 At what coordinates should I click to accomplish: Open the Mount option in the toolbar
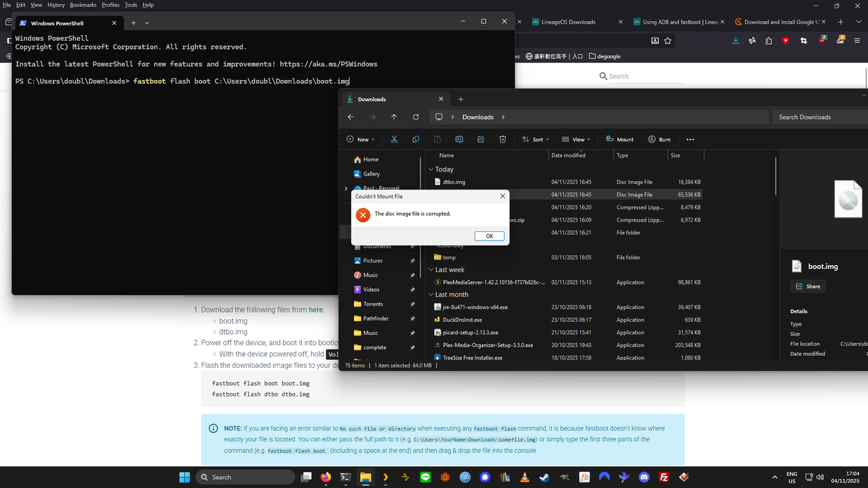pyautogui.click(x=619, y=139)
